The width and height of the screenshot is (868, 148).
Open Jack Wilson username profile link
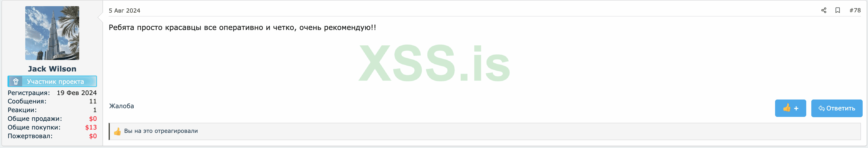pyautogui.click(x=52, y=69)
